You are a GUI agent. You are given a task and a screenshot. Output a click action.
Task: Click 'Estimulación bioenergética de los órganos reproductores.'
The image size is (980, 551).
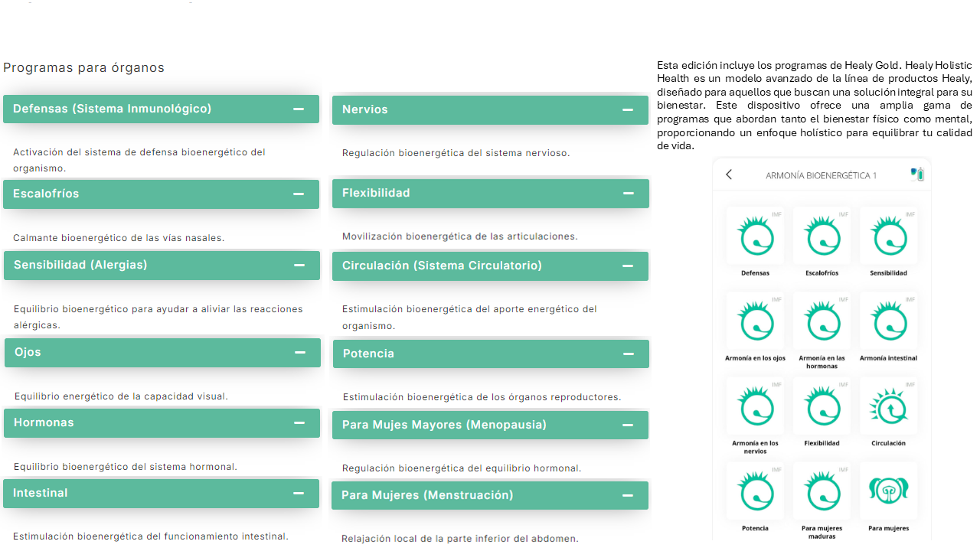(482, 397)
